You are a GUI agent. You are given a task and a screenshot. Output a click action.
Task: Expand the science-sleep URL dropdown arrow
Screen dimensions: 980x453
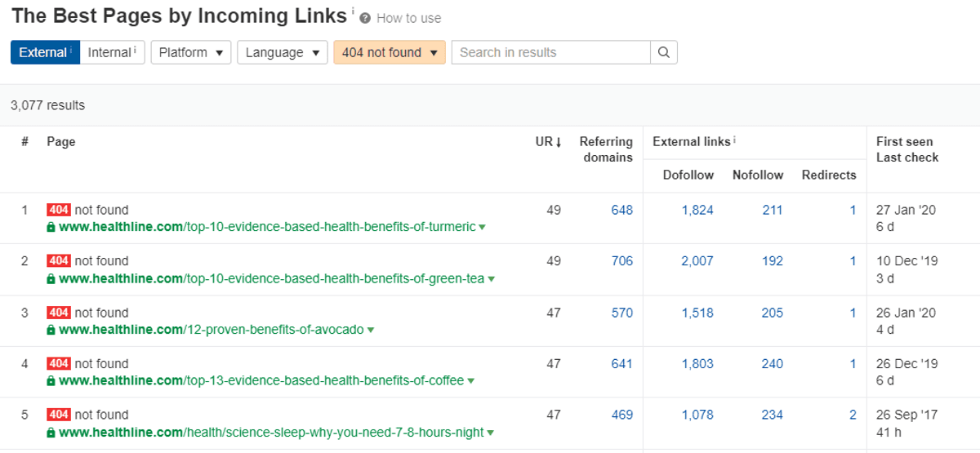(491, 433)
